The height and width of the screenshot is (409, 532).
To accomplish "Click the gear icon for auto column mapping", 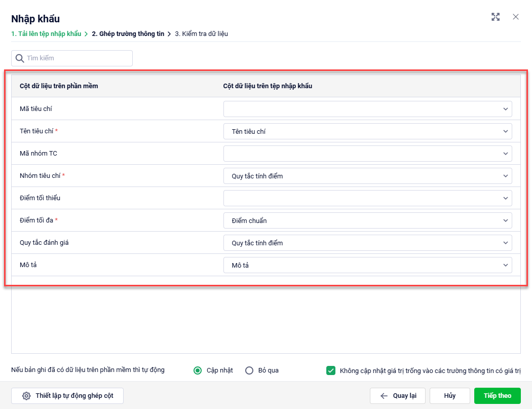I will click(26, 396).
